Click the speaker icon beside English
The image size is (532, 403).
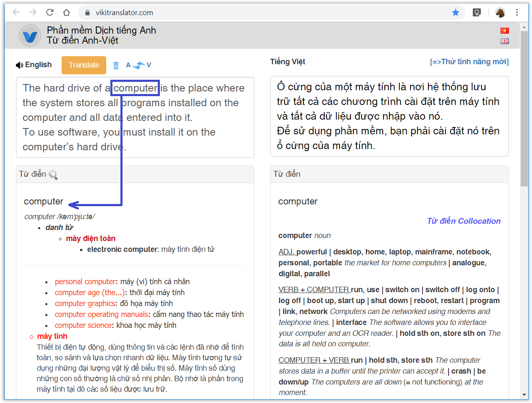pyautogui.click(x=19, y=65)
